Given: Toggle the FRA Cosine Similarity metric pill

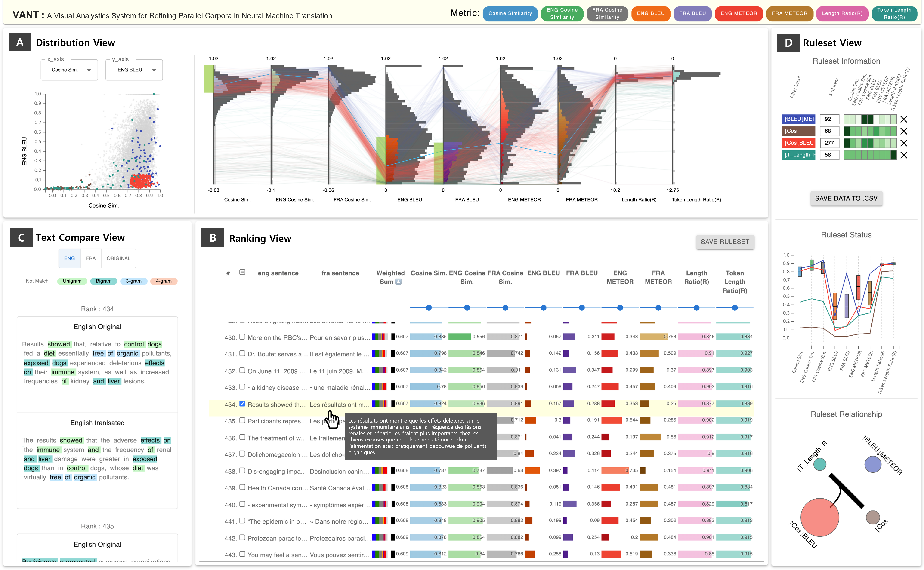Looking at the screenshot, I should coord(607,14).
